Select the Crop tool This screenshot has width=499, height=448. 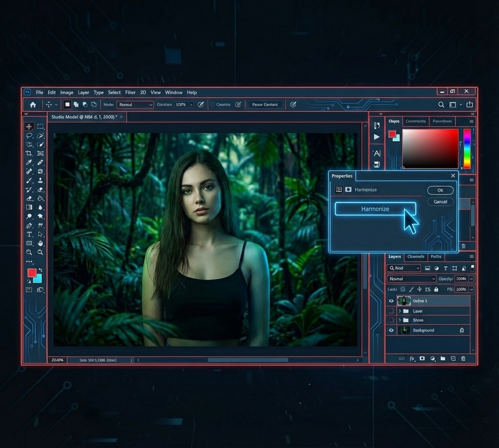tap(29, 153)
